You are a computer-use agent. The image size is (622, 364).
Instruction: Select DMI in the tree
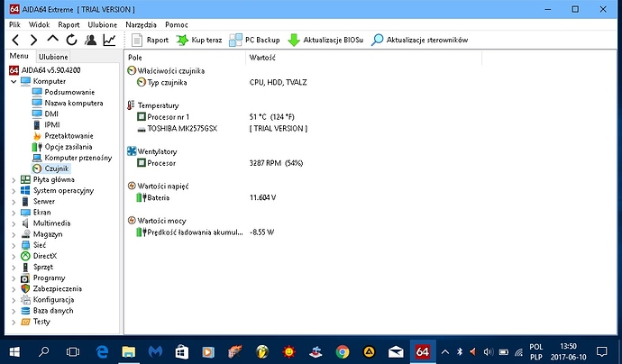[51, 114]
